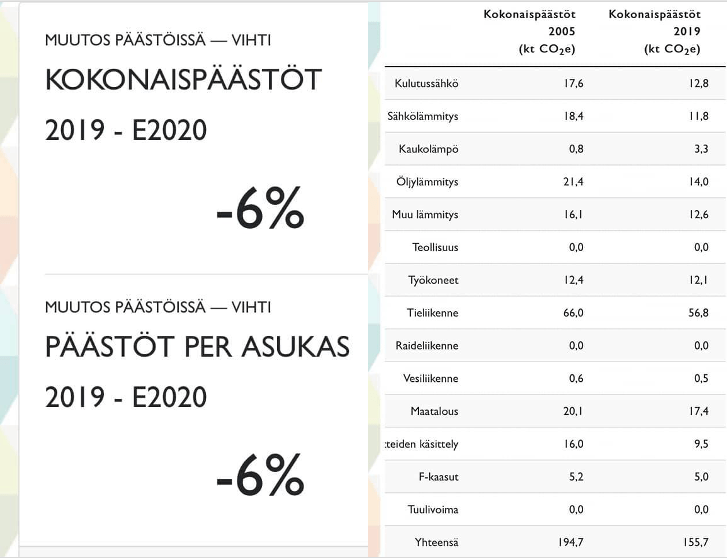Screen dimensions: 727x558
Task: Select the F-kaasut row label
Action: tap(438, 477)
